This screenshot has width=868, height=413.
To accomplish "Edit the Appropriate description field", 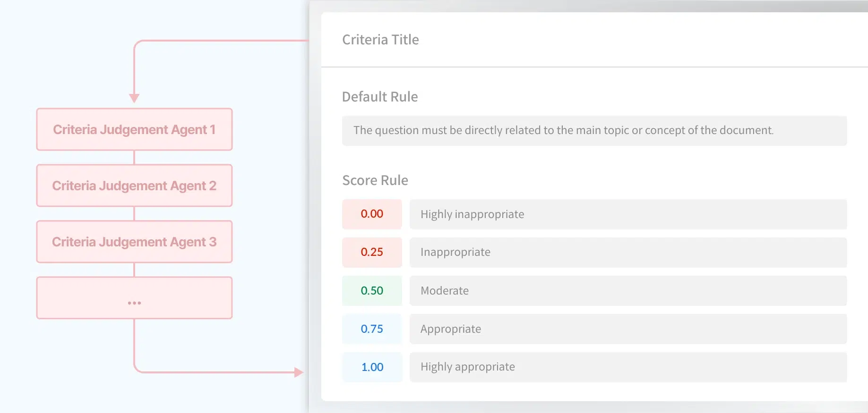I will (628, 329).
